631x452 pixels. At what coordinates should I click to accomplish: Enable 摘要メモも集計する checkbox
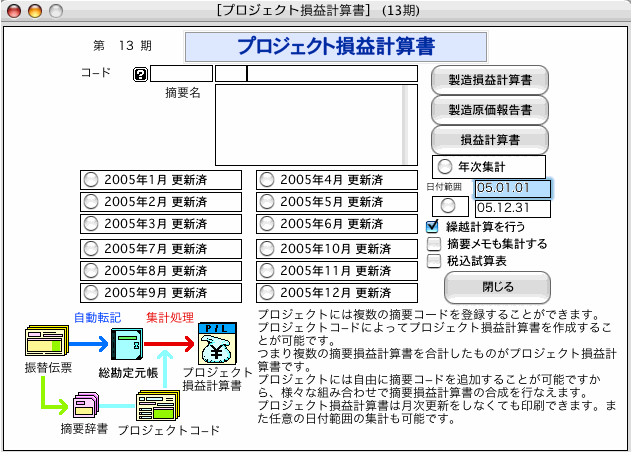433,243
